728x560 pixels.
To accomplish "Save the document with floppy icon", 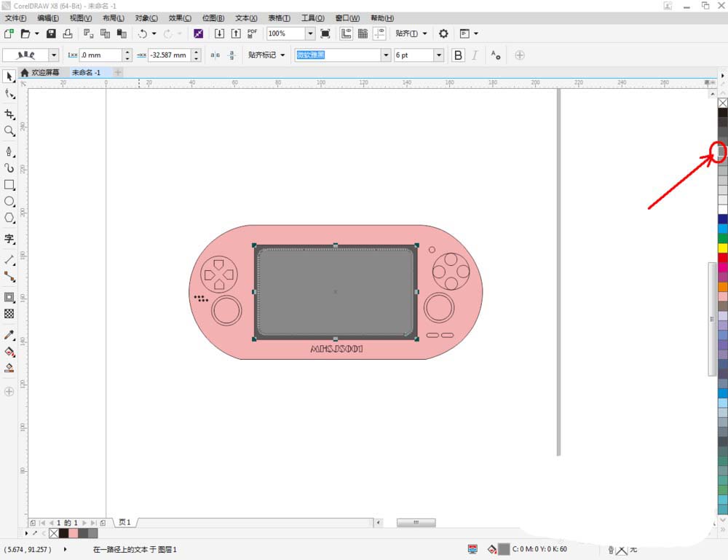I will click(51, 33).
